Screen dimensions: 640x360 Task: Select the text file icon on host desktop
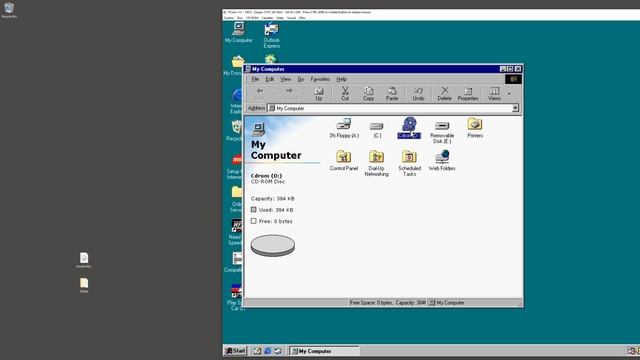pos(84,260)
